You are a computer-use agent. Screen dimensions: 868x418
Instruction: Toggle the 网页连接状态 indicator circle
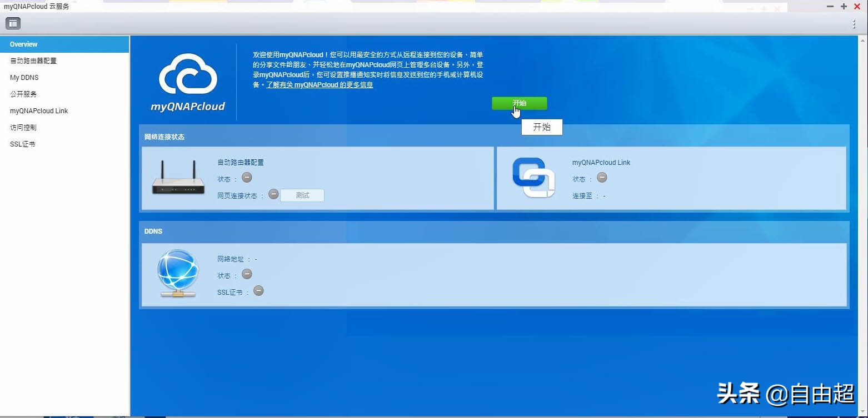point(273,194)
